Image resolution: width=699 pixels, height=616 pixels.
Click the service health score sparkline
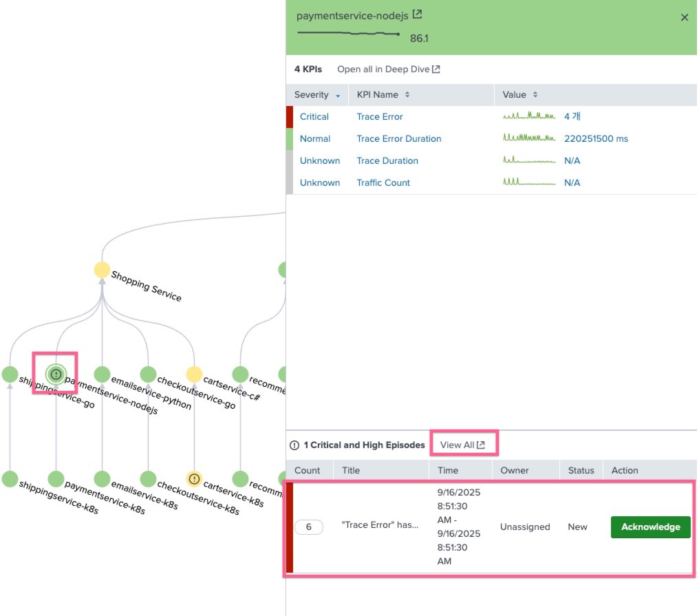pyautogui.click(x=349, y=33)
